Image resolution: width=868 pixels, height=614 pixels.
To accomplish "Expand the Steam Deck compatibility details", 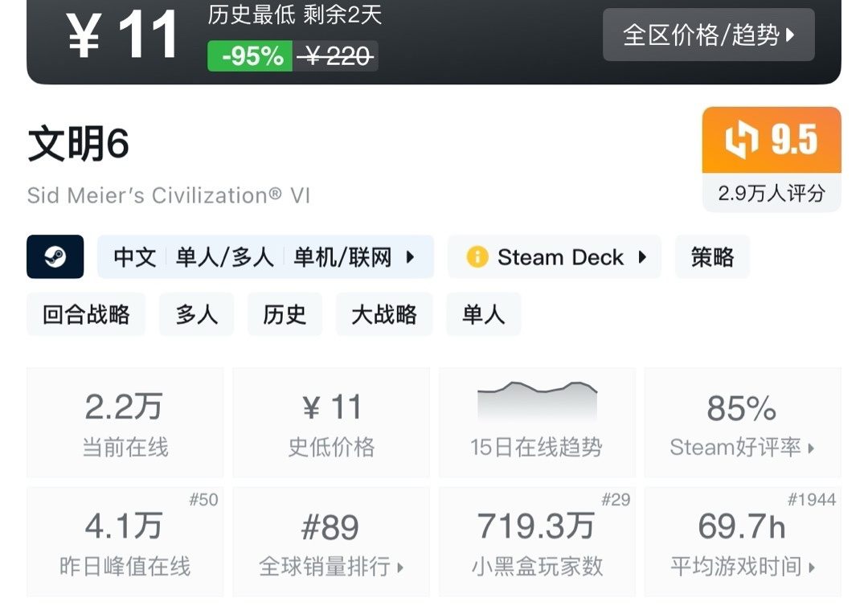I will (642, 257).
